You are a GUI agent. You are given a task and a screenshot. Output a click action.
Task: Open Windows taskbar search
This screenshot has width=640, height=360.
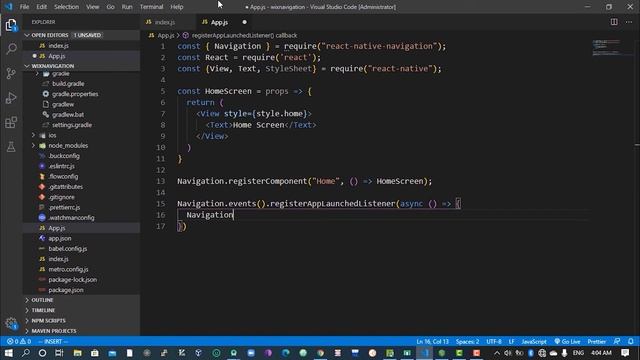(x=26, y=353)
